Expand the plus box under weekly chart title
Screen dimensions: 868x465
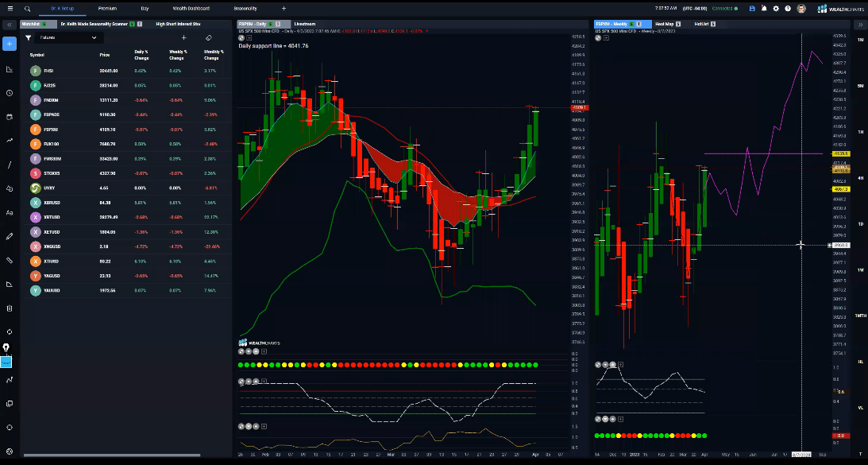pyautogui.click(x=606, y=38)
